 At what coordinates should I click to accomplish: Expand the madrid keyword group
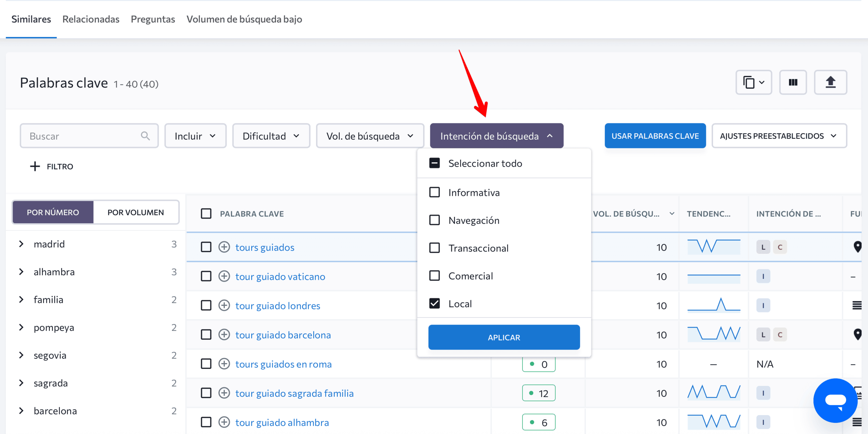click(21, 244)
